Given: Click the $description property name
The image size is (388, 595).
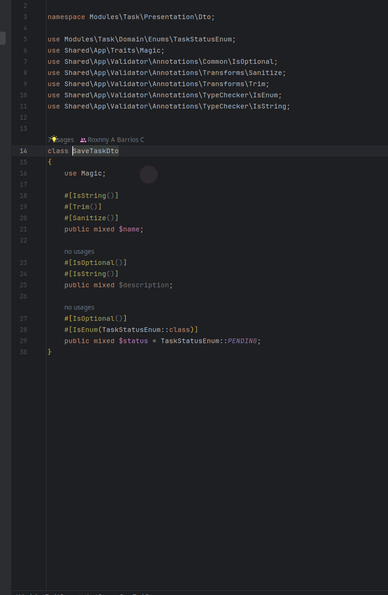Looking at the screenshot, I should point(144,285).
